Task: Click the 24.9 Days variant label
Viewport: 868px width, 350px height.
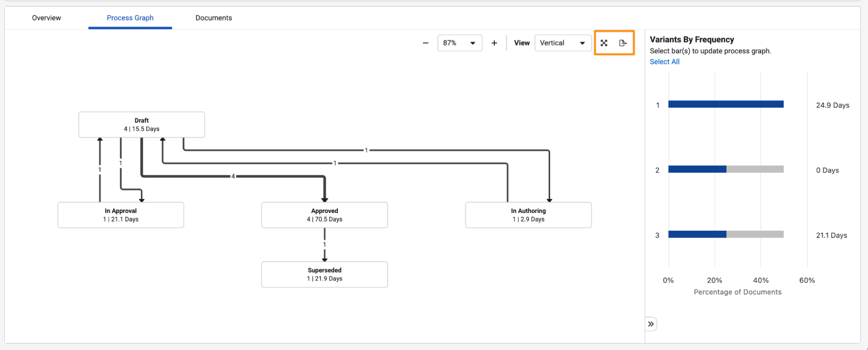Action: coord(832,105)
